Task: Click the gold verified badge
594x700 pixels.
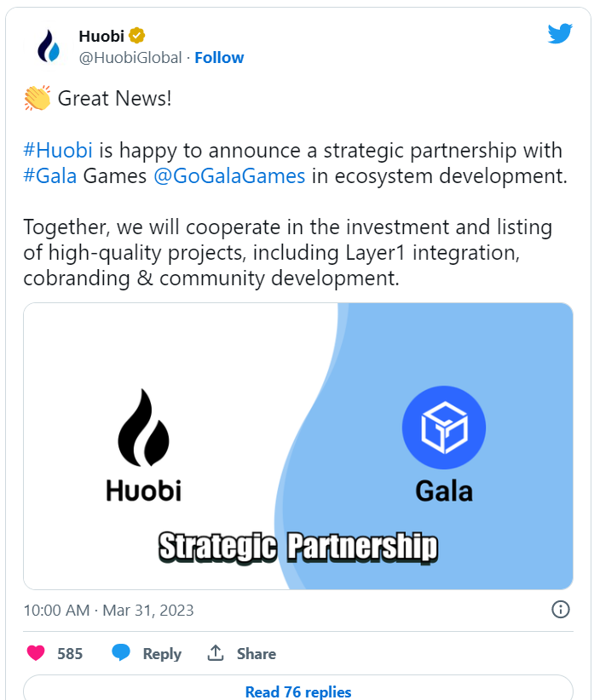Action: click(136, 36)
